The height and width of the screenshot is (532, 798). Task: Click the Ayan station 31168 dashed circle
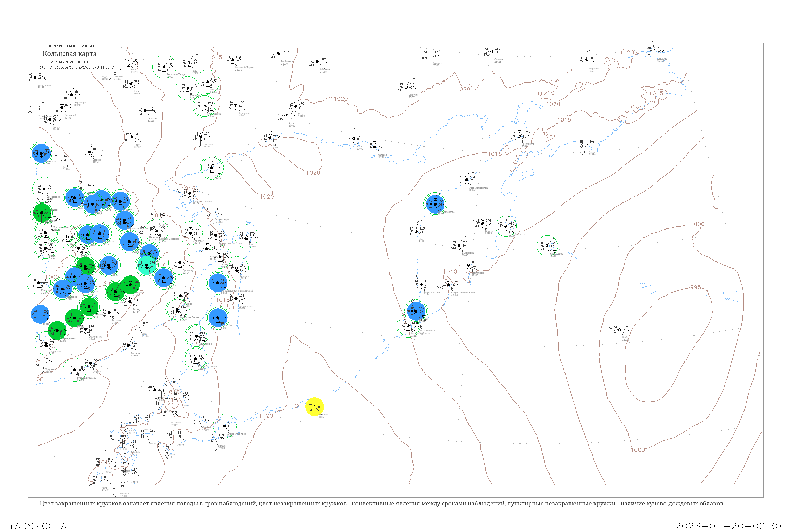coord(212,168)
